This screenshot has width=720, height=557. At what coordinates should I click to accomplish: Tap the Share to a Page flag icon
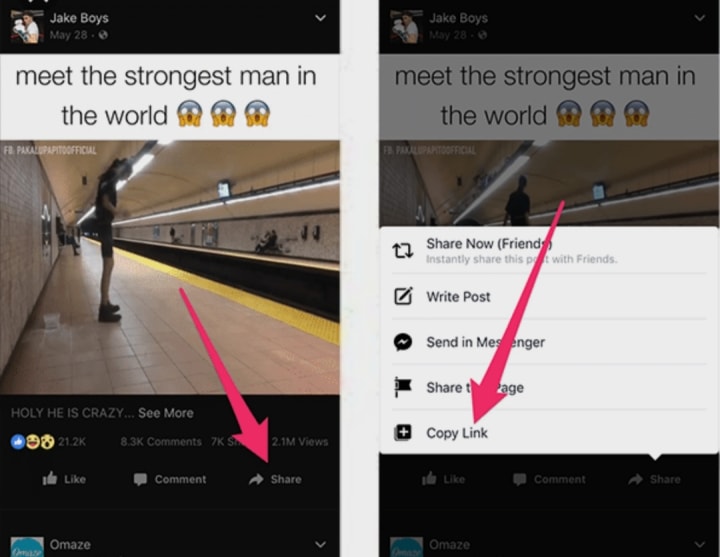click(403, 387)
